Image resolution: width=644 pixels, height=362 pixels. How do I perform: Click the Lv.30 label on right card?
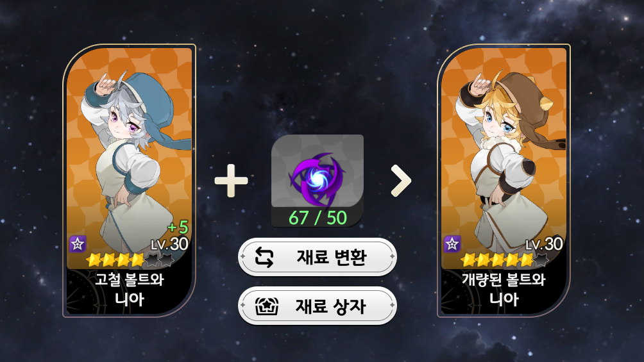[x=544, y=244]
